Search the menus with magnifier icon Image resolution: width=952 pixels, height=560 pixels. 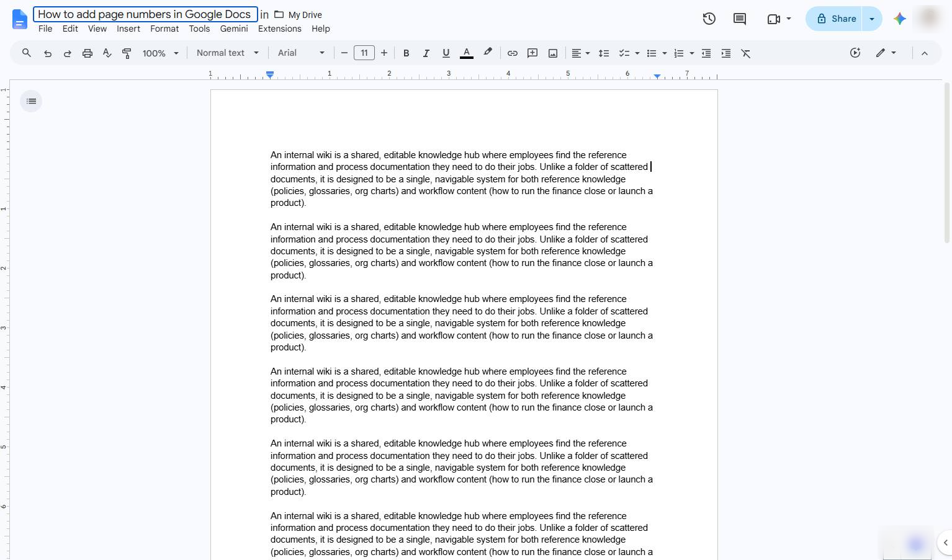pyautogui.click(x=27, y=53)
